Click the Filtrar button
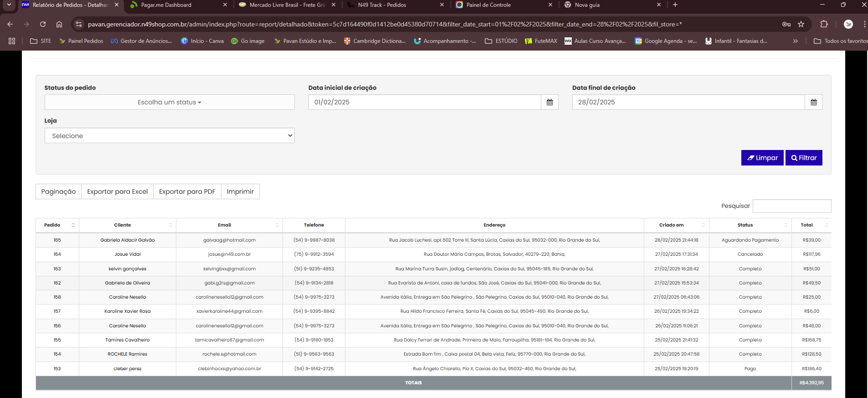868x398 pixels. tap(804, 158)
